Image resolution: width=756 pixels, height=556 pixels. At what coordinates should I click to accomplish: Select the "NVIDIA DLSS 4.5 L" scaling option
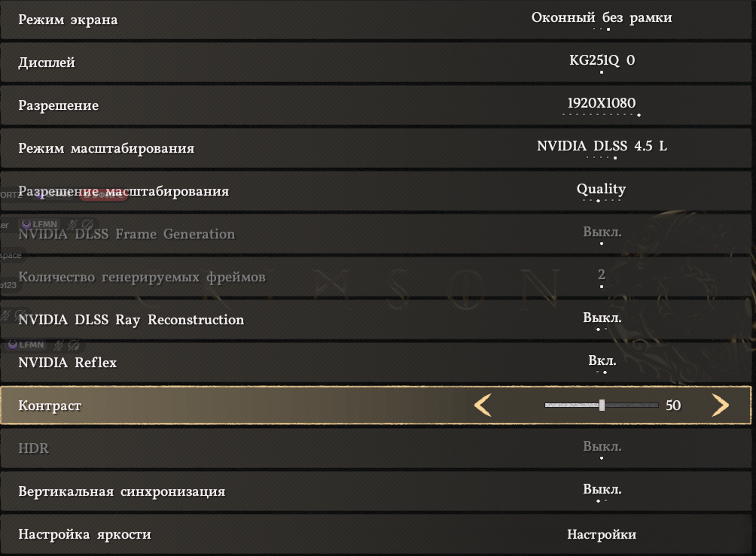pyautogui.click(x=602, y=147)
